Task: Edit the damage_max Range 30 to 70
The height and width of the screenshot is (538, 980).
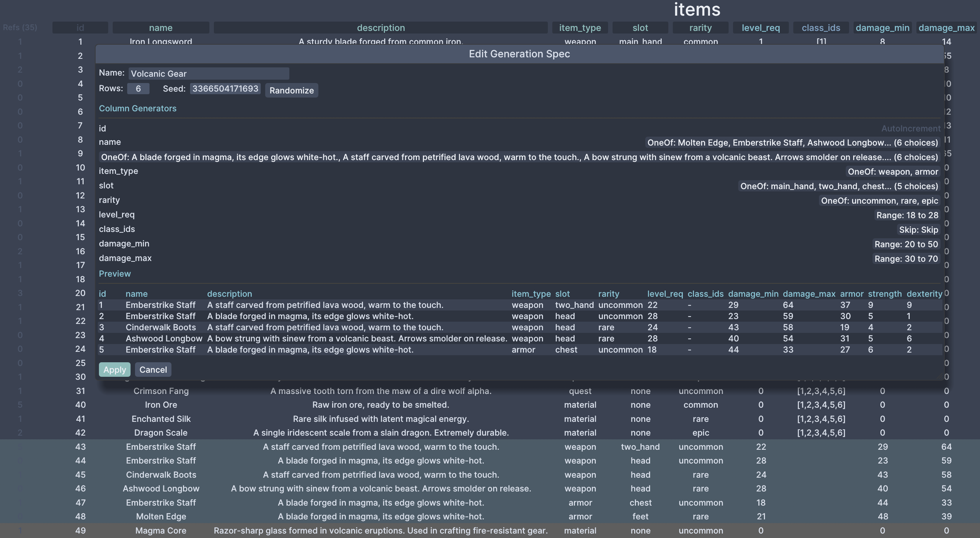Action: pos(906,258)
